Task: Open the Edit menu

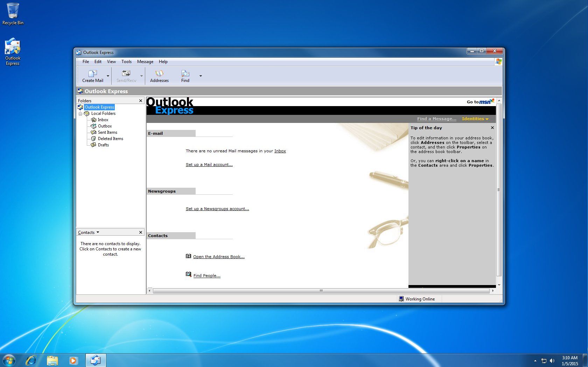Action: coord(98,62)
